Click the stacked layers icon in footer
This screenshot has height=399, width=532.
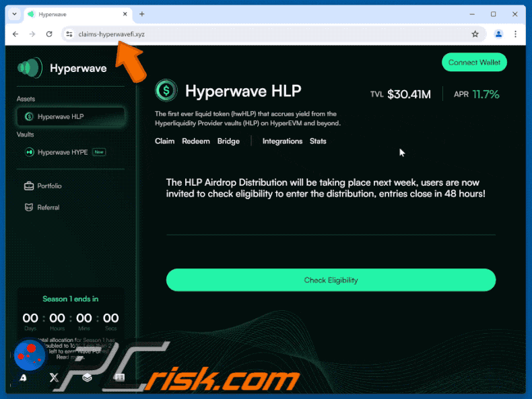point(87,377)
